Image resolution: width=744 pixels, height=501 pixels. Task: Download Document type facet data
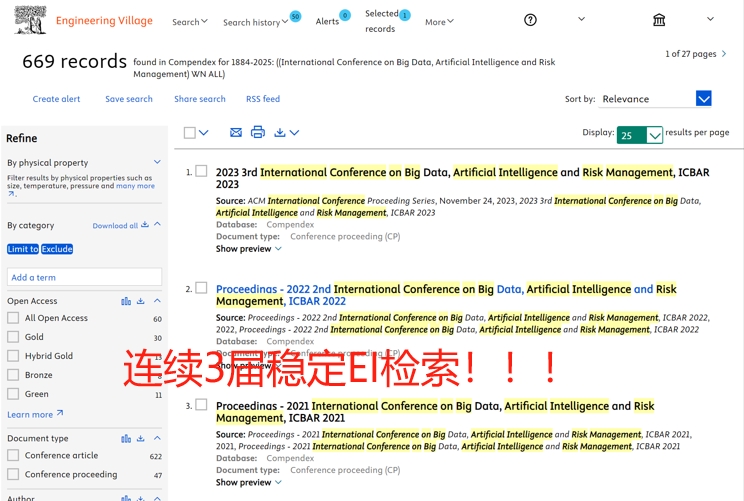click(140, 438)
